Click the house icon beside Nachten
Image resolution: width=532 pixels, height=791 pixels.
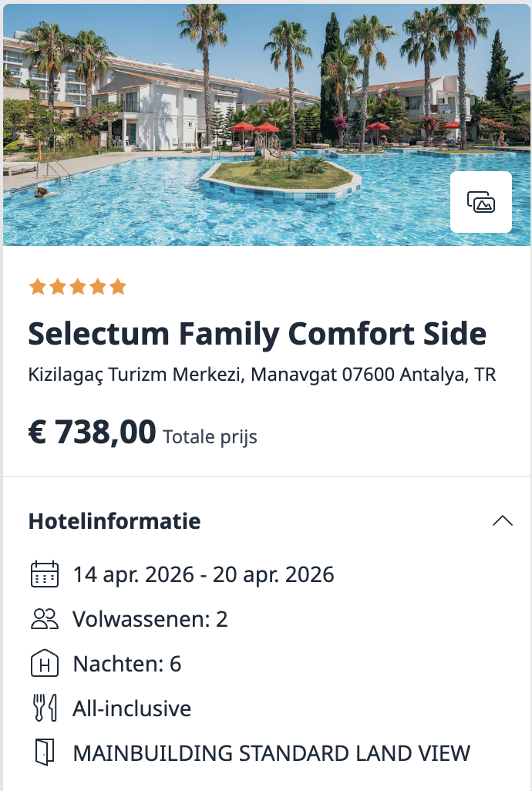click(46, 663)
